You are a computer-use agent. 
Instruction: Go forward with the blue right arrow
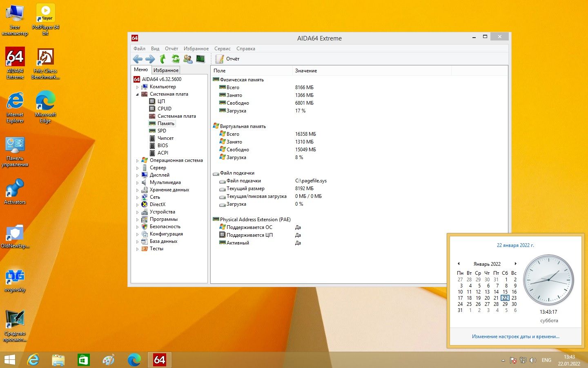pos(150,59)
